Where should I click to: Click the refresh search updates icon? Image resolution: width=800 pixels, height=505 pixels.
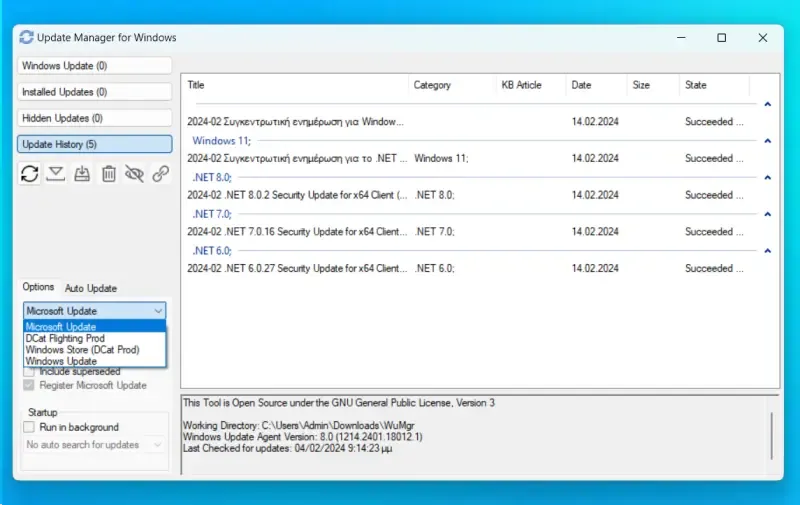point(30,174)
